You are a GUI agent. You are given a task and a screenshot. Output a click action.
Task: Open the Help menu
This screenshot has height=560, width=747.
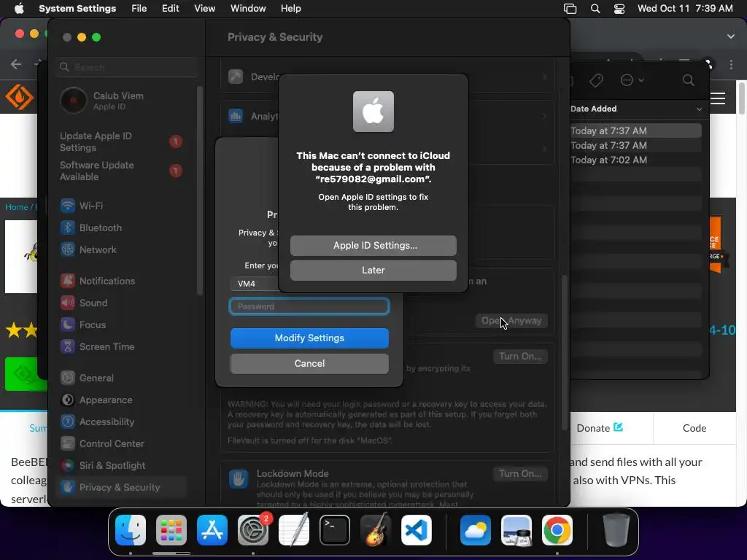point(290,9)
